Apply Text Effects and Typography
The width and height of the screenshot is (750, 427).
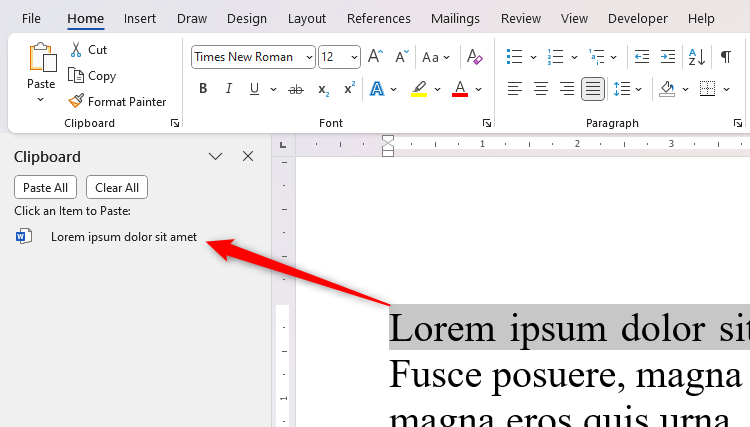(377, 89)
